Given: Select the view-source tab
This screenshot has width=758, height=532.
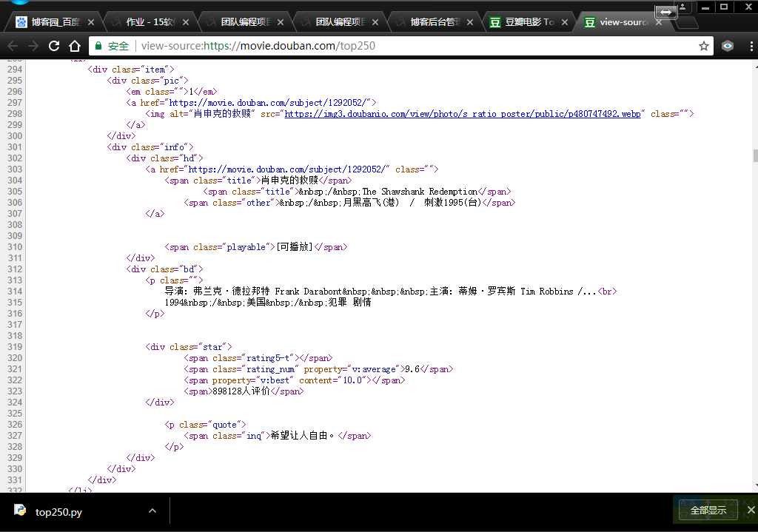Looking at the screenshot, I should coord(623,22).
